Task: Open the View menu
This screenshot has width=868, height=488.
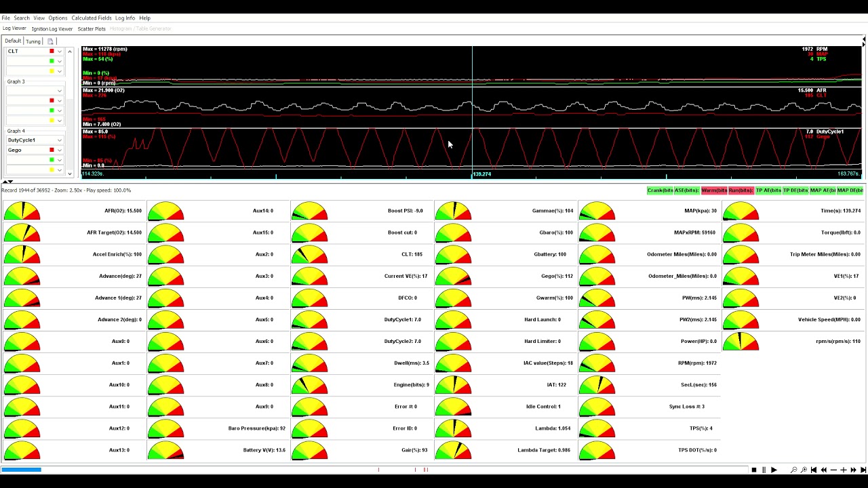Action: click(x=39, y=18)
